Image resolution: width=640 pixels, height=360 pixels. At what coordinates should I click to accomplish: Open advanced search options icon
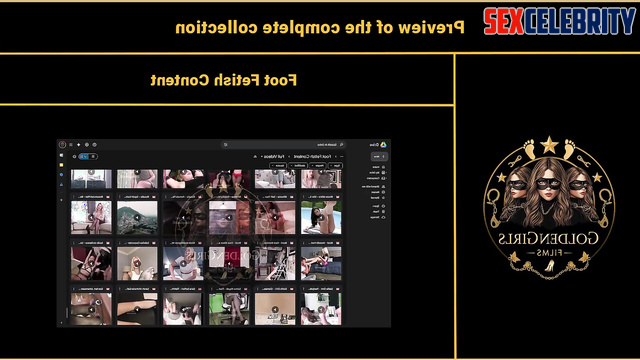[x=226, y=144]
